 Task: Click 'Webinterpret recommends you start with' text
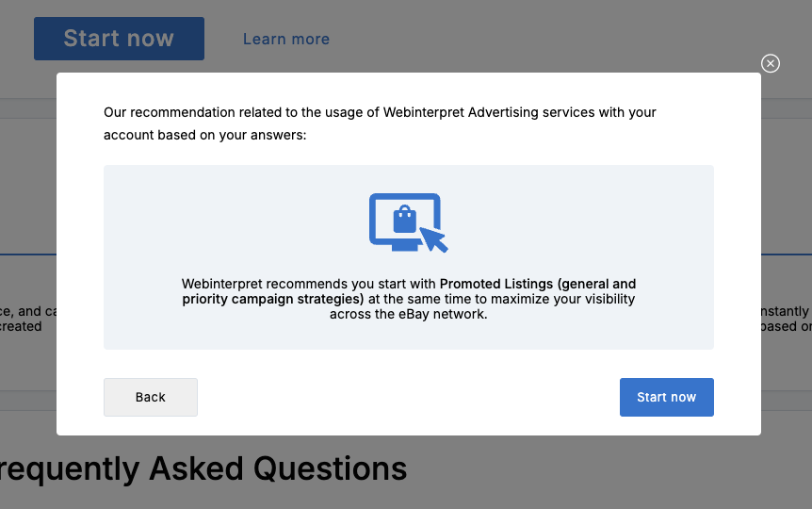pos(309,284)
